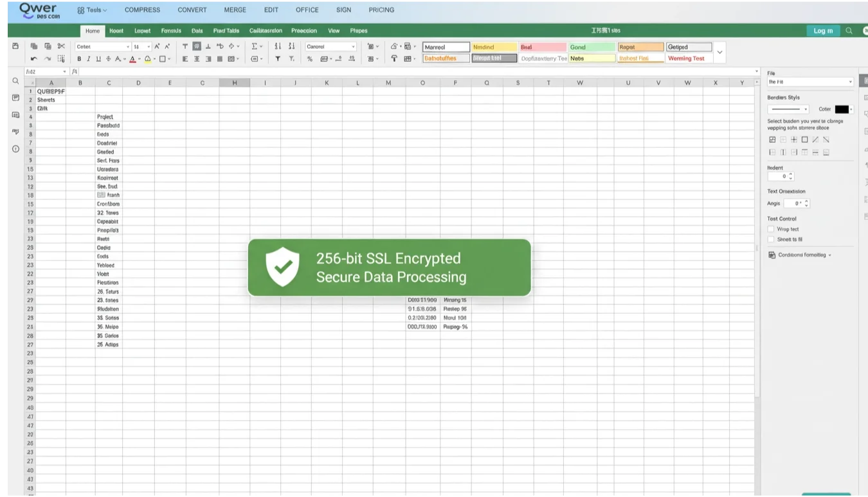Click the save icon at toolbar left

click(x=15, y=46)
